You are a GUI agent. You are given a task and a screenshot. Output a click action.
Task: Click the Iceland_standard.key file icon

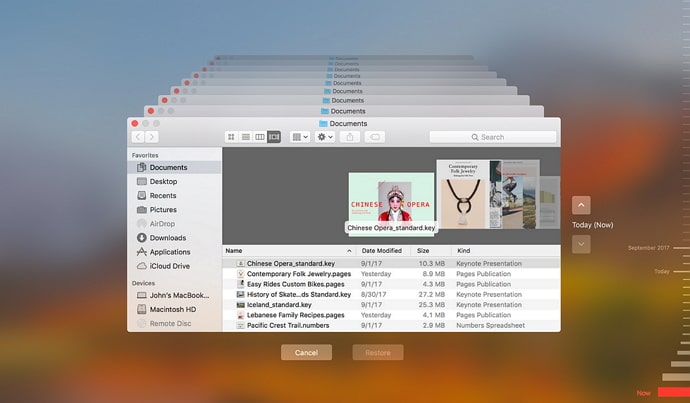click(x=240, y=304)
